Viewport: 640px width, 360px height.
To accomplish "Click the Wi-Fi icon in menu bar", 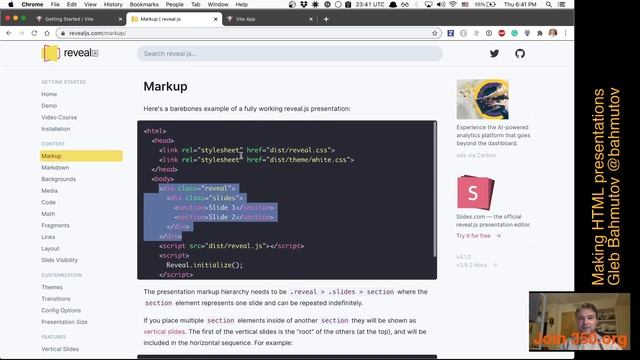I will click(453, 4).
